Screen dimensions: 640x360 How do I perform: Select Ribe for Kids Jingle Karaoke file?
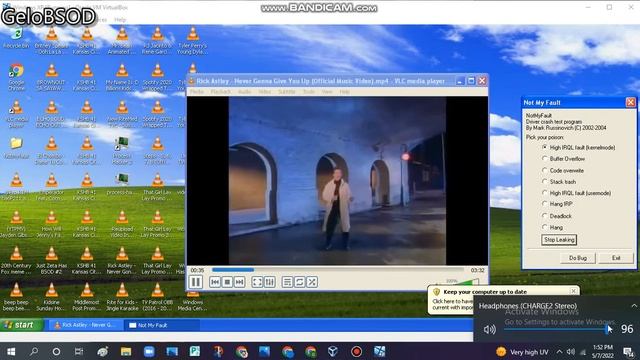122,297
